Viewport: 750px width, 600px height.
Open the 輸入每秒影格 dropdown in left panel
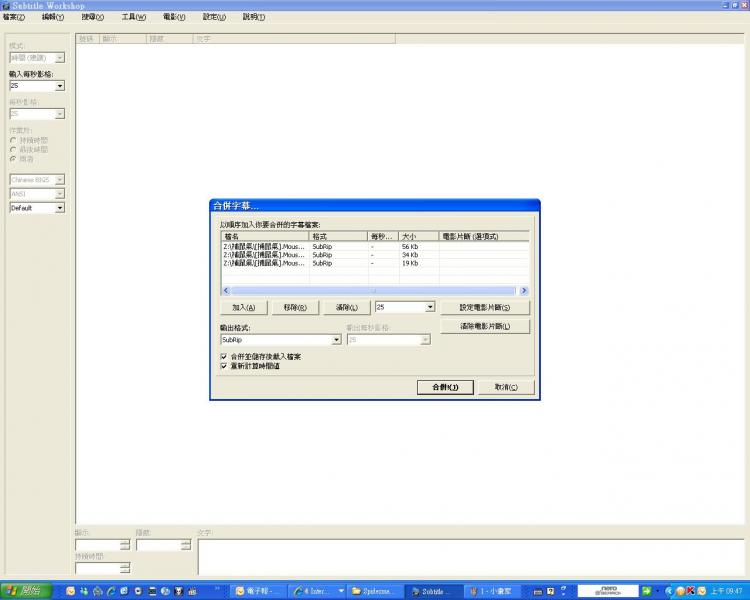tap(60, 86)
